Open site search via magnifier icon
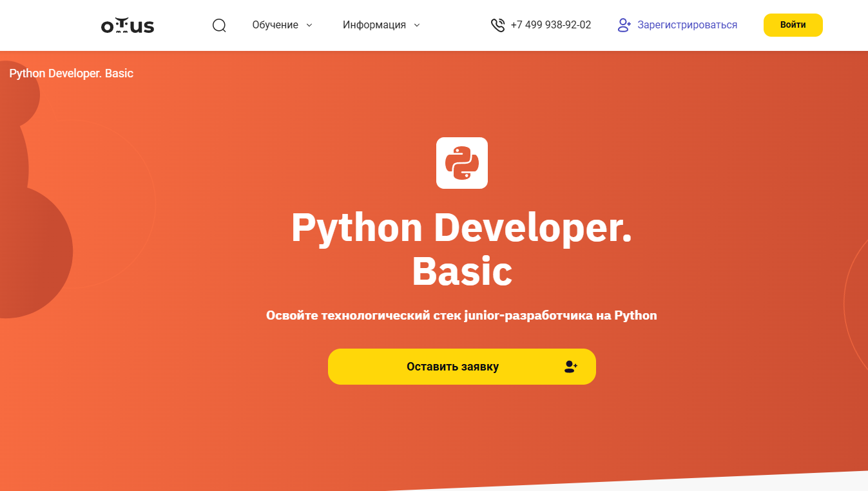868x491 pixels. point(219,25)
